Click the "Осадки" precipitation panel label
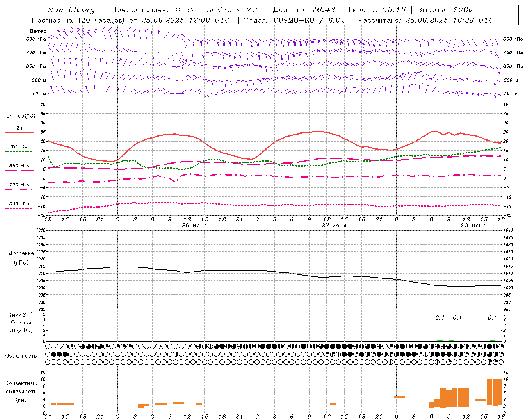The height and width of the screenshot is (420, 525). [x=21, y=322]
